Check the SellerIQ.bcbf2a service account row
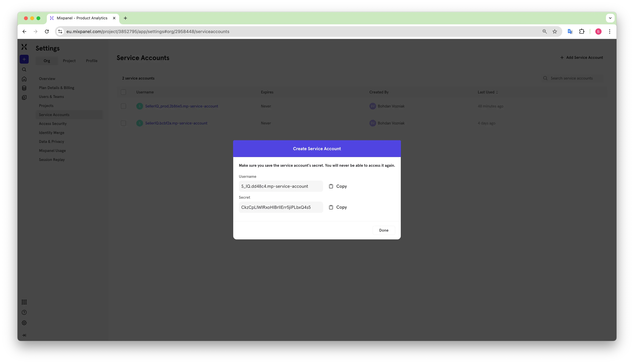This screenshot has width=634, height=364. pyautogui.click(x=124, y=123)
